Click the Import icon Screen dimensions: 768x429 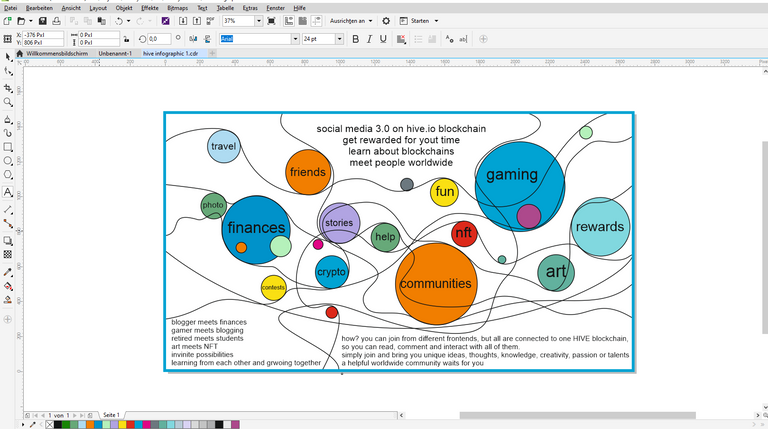coord(183,21)
